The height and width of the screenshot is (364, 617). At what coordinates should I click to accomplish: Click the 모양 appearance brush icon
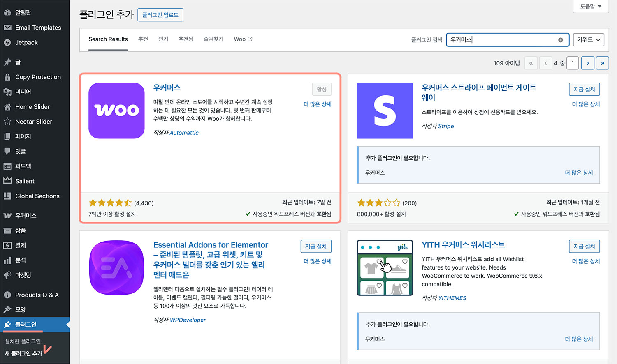click(x=7, y=310)
